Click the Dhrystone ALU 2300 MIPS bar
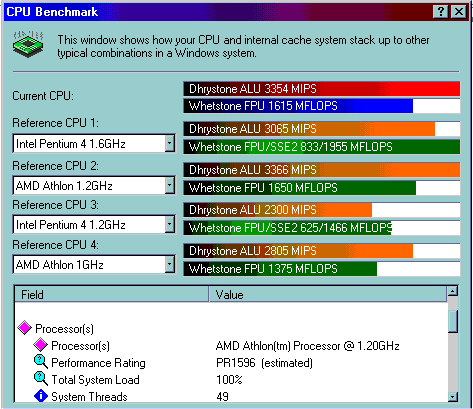The height and width of the screenshot is (409, 473). (x=322, y=210)
